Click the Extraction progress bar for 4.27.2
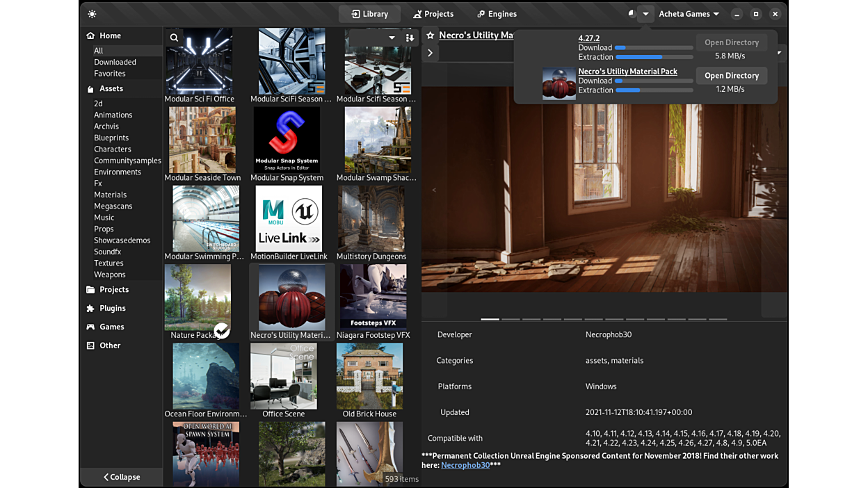 652,57
